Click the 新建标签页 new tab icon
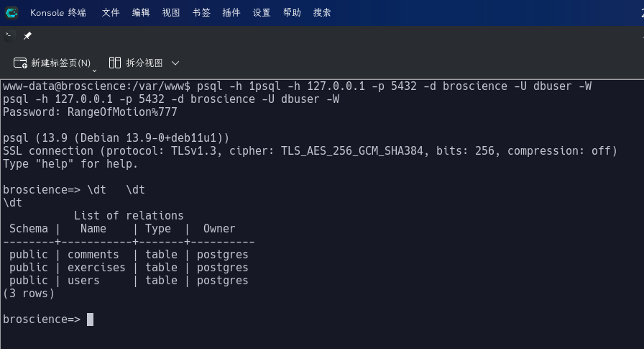Viewport: 644px width, 349px height. pyautogui.click(x=20, y=63)
